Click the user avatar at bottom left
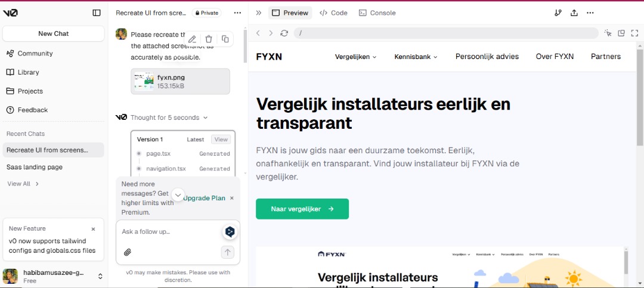The image size is (644, 288). pyautogui.click(x=10, y=276)
